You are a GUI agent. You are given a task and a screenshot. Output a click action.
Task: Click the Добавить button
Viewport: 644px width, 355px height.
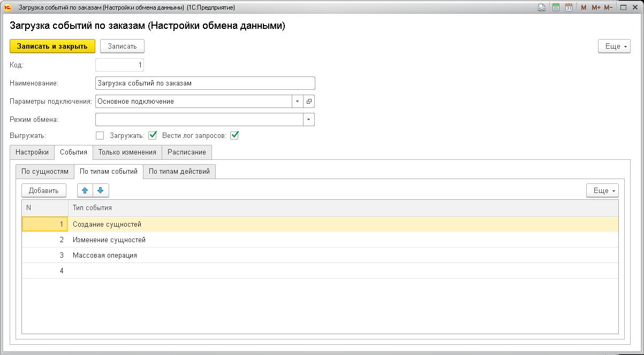tap(43, 190)
